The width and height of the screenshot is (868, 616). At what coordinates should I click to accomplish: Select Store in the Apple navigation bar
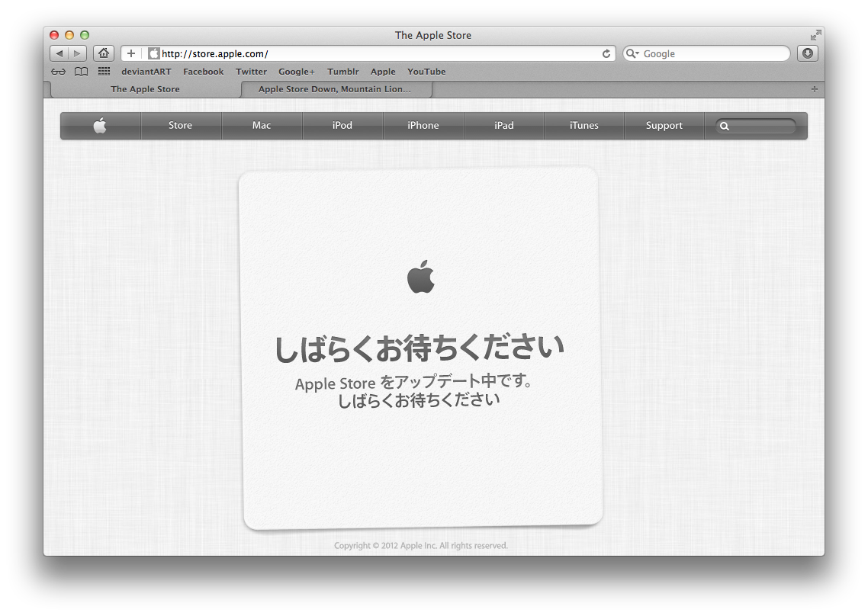coord(181,126)
